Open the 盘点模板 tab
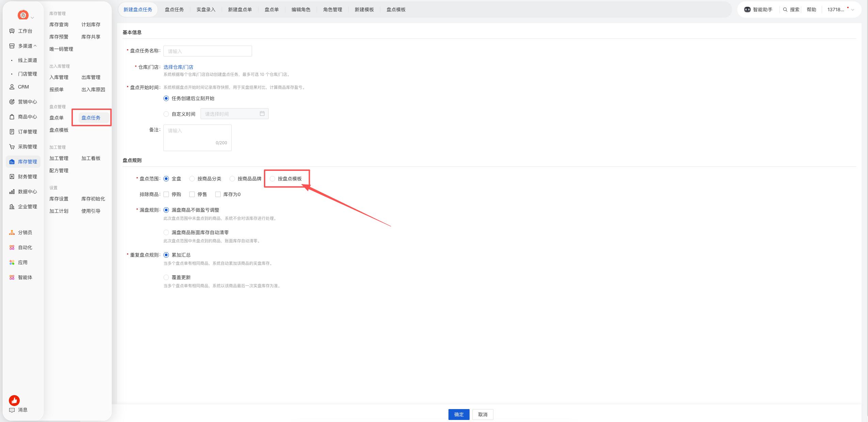The height and width of the screenshot is (422, 868). 396,10
